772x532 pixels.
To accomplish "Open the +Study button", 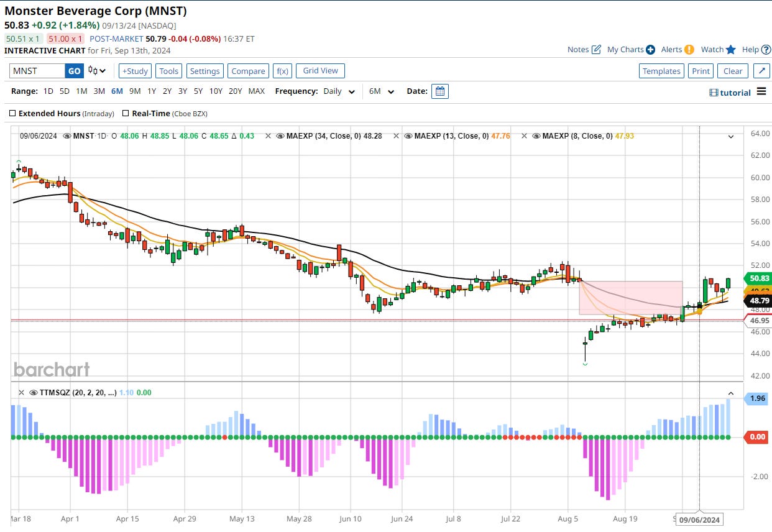I will 135,71.
